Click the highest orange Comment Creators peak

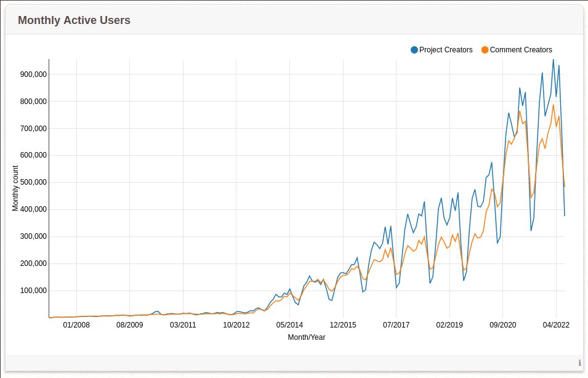pyautogui.click(x=553, y=105)
